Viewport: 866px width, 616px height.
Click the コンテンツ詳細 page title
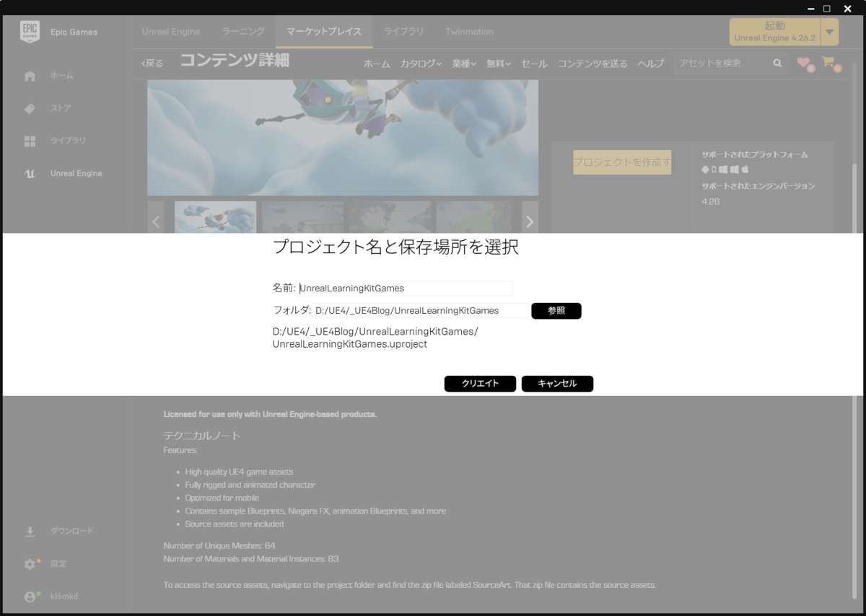tap(235, 61)
